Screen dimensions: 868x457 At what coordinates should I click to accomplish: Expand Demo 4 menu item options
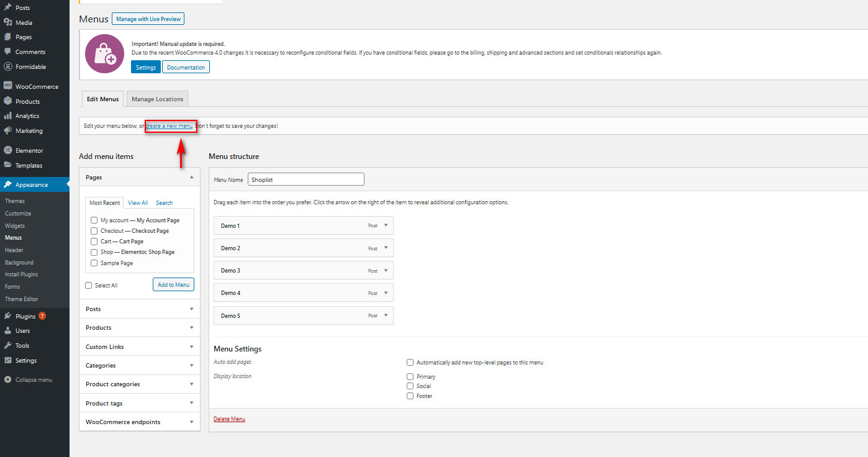[x=386, y=292]
